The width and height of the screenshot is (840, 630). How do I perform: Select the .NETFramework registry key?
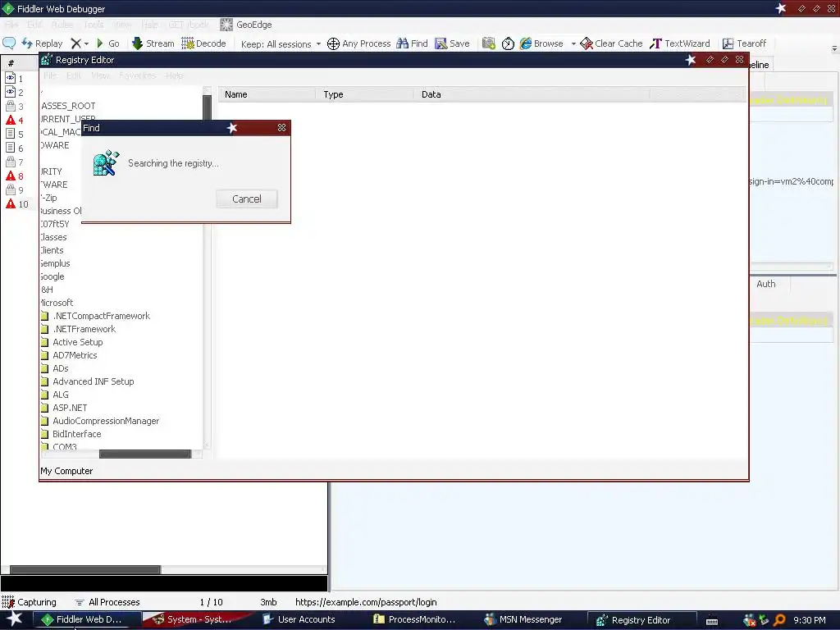coord(84,329)
